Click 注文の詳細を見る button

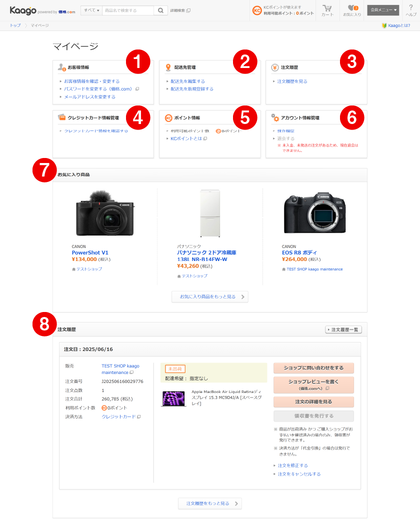point(313,401)
